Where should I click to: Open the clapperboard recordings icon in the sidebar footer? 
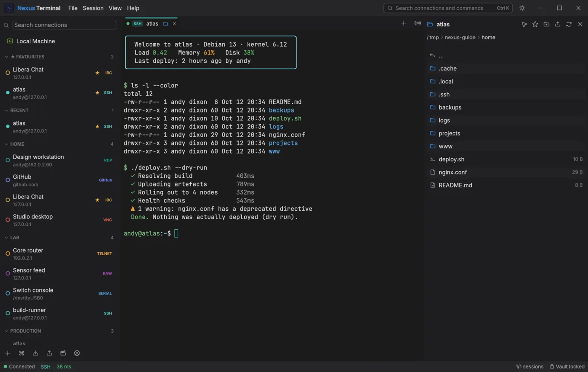(x=63, y=353)
